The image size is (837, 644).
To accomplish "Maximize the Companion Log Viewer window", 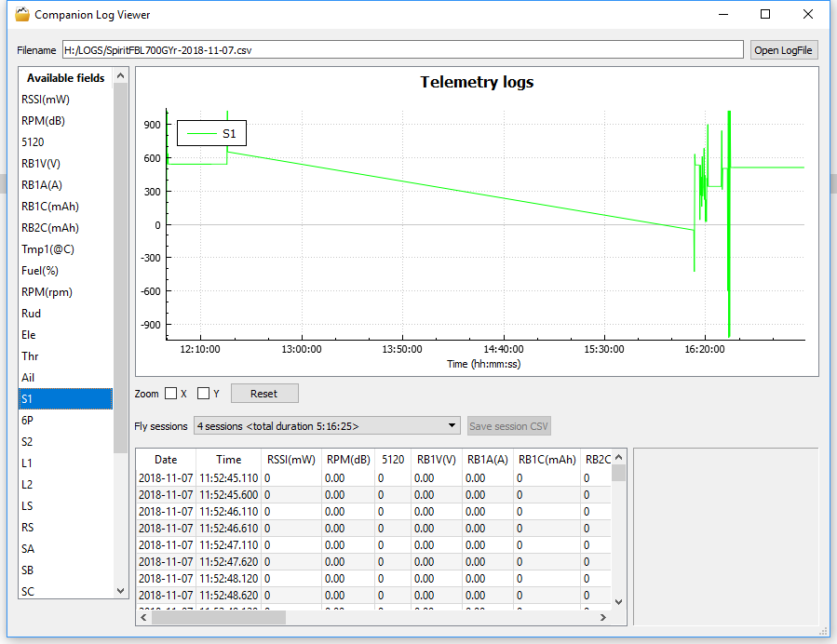I will pos(765,14).
